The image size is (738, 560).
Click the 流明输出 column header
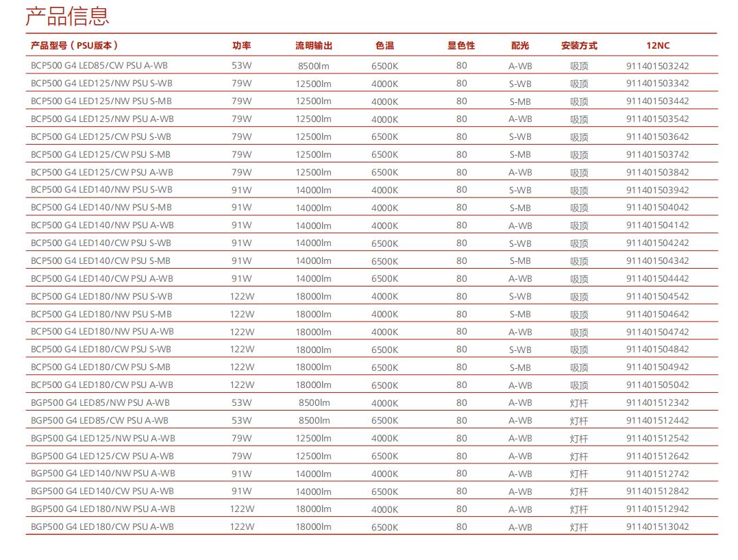coord(313,46)
